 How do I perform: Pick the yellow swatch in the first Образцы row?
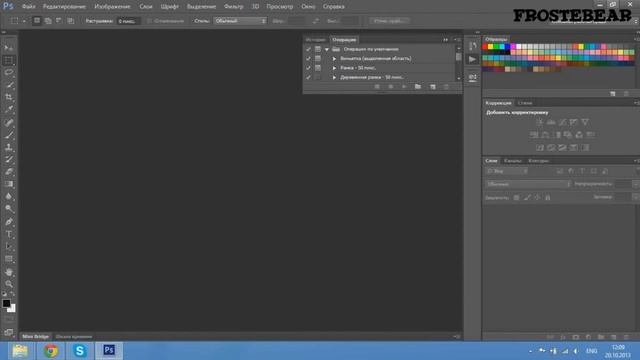(490, 47)
